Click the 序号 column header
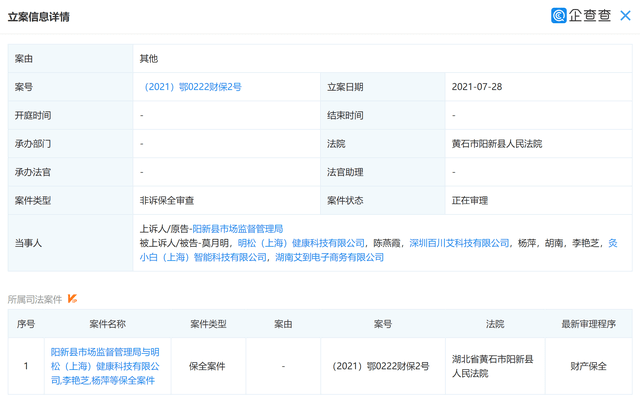640x417 pixels. pos(26,324)
